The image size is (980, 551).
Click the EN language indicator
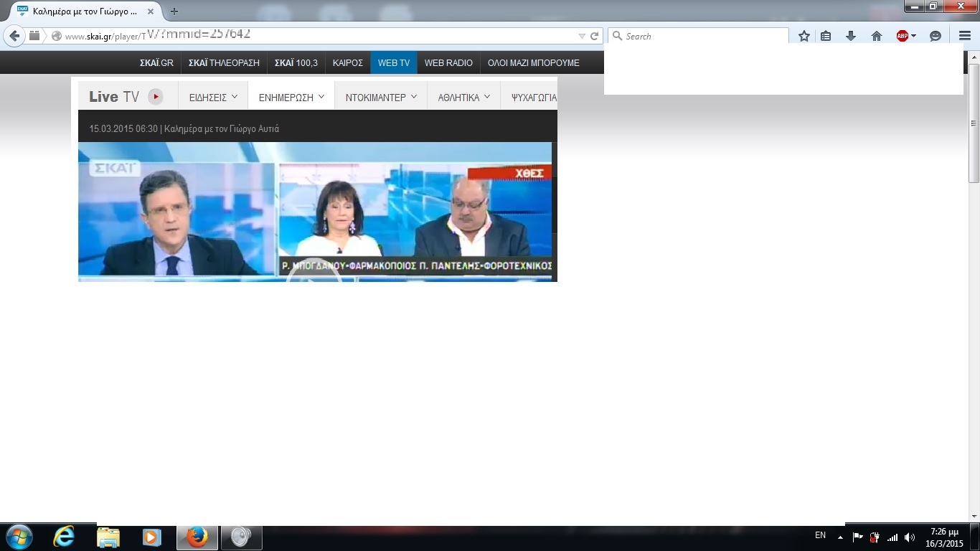pos(820,535)
